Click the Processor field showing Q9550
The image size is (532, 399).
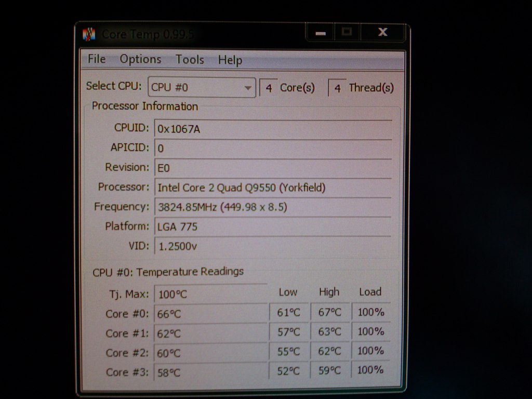[x=273, y=187]
